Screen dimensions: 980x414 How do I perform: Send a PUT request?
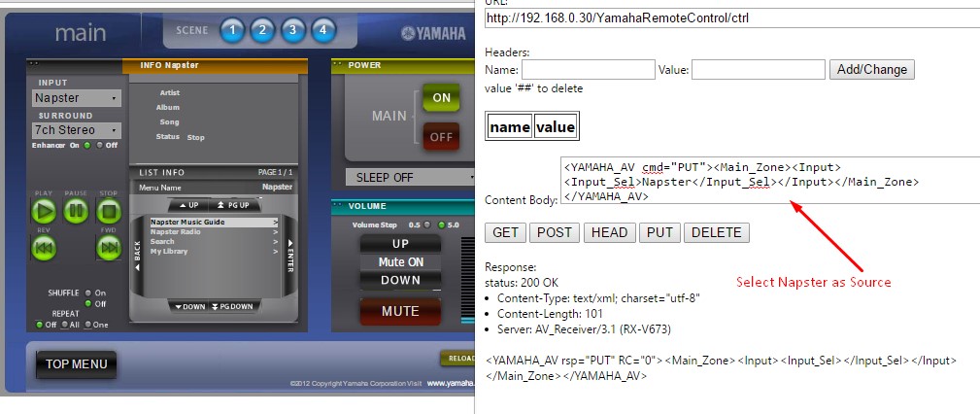coord(659,232)
